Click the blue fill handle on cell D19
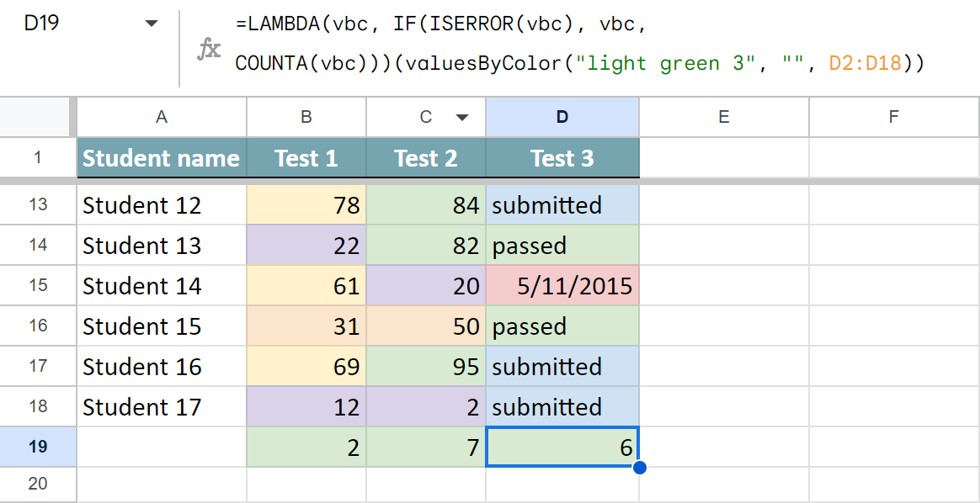This screenshot has height=503, width=980. click(x=639, y=467)
